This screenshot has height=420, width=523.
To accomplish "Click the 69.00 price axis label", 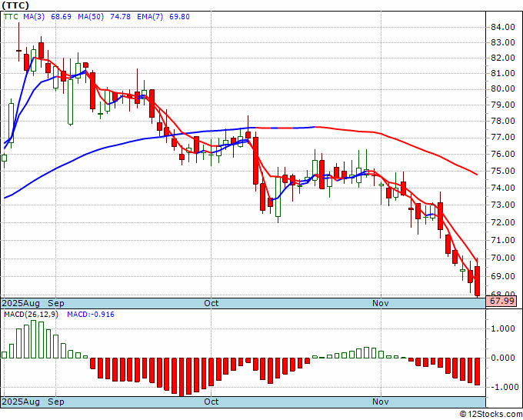I will [x=503, y=277].
